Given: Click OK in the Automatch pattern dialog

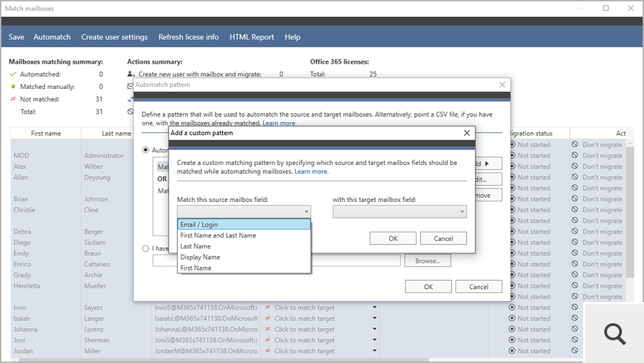Looking at the screenshot, I should (x=428, y=286).
